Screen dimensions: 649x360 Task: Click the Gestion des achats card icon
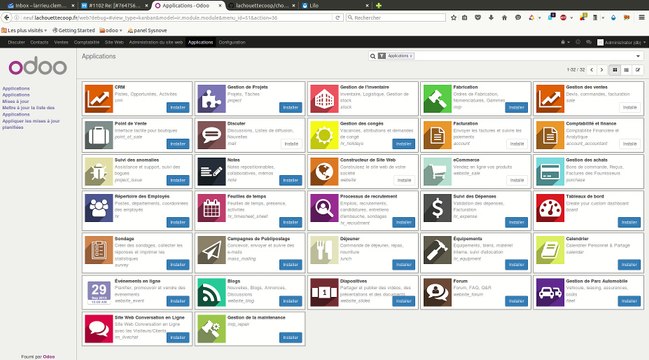tap(550, 172)
